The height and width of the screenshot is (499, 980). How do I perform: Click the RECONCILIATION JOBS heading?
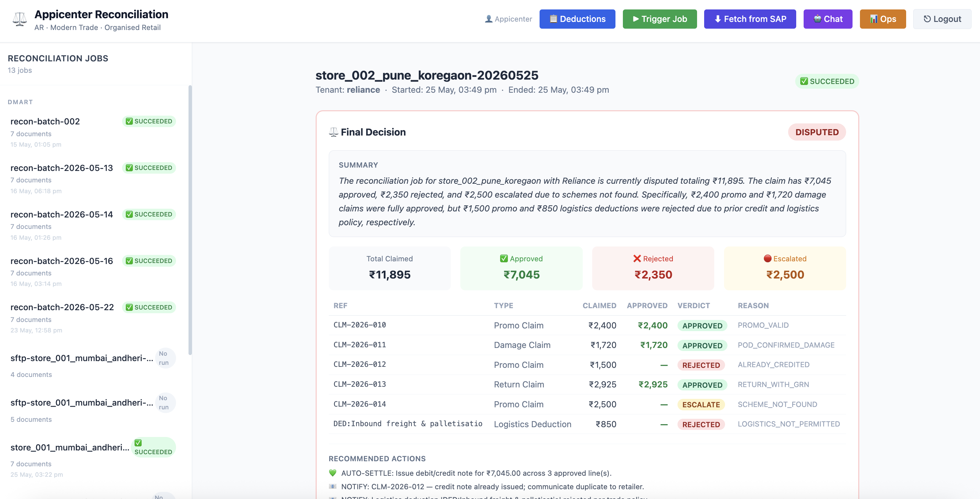58,58
